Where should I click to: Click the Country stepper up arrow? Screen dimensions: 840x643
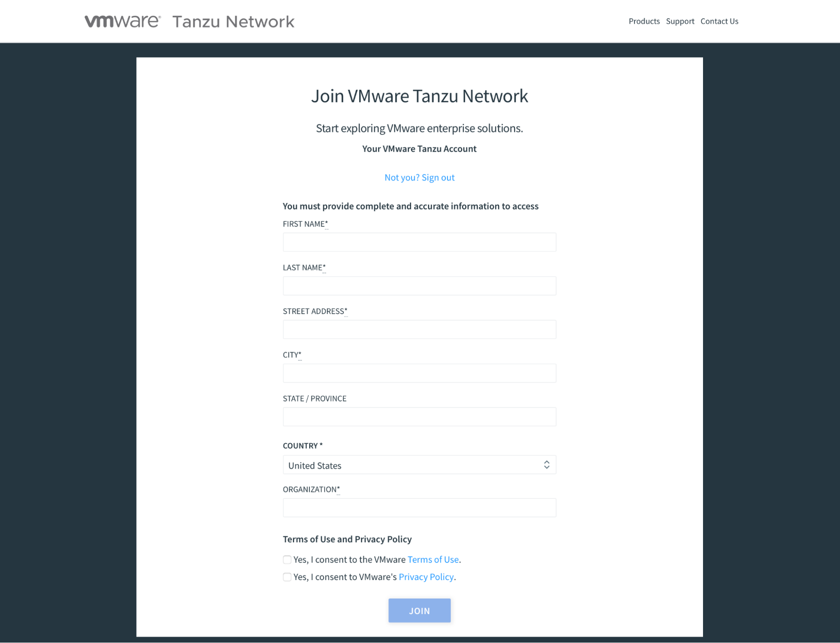tap(547, 461)
